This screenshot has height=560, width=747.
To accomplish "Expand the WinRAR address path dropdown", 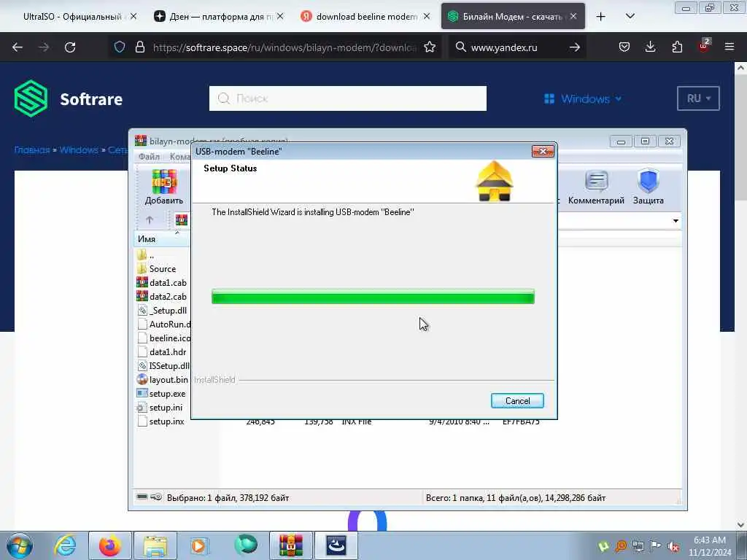I will [x=675, y=221].
